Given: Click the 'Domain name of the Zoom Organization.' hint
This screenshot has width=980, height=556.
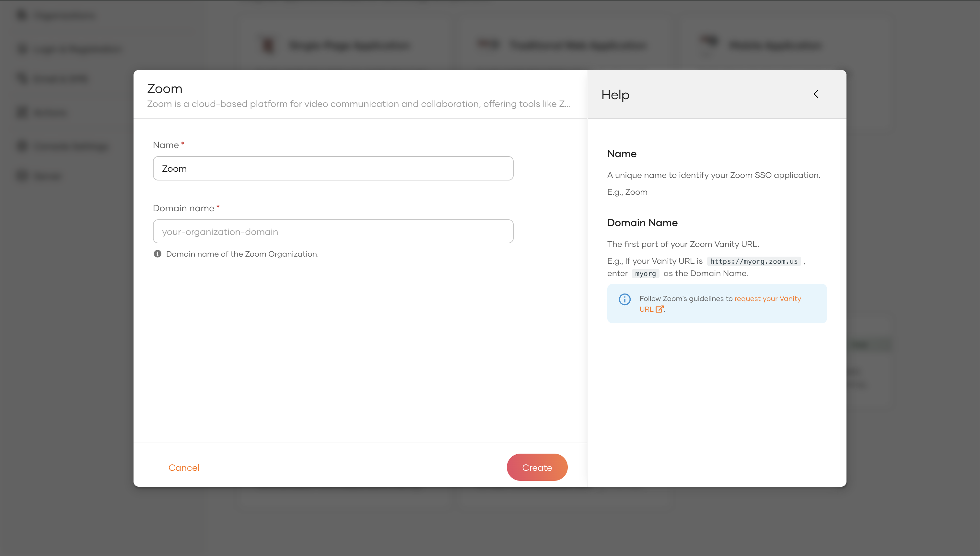Looking at the screenshot, I should click(242, 254).
